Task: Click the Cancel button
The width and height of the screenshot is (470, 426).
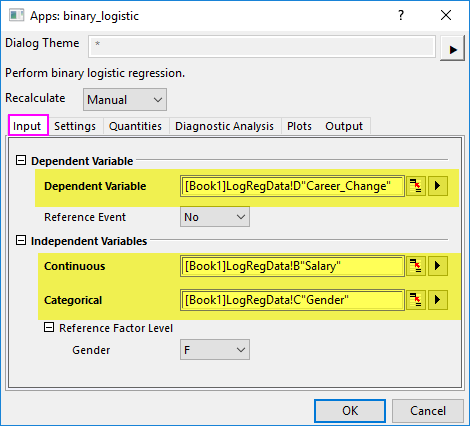Action: [428, 411]
